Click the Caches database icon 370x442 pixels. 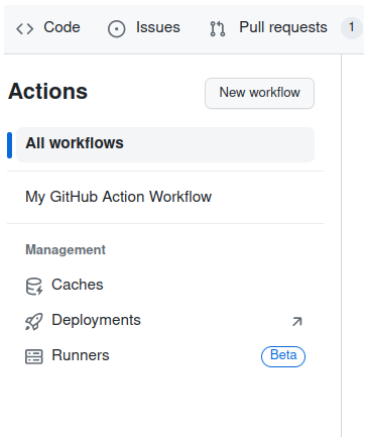pyautogui.click(x=34, y=286)
